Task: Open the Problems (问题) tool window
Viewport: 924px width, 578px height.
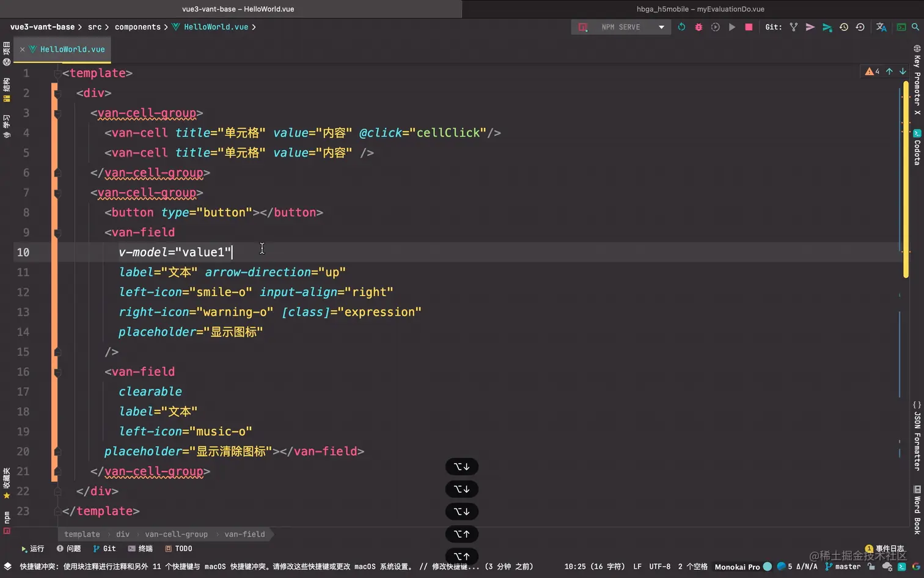Action: coord(68,549)
